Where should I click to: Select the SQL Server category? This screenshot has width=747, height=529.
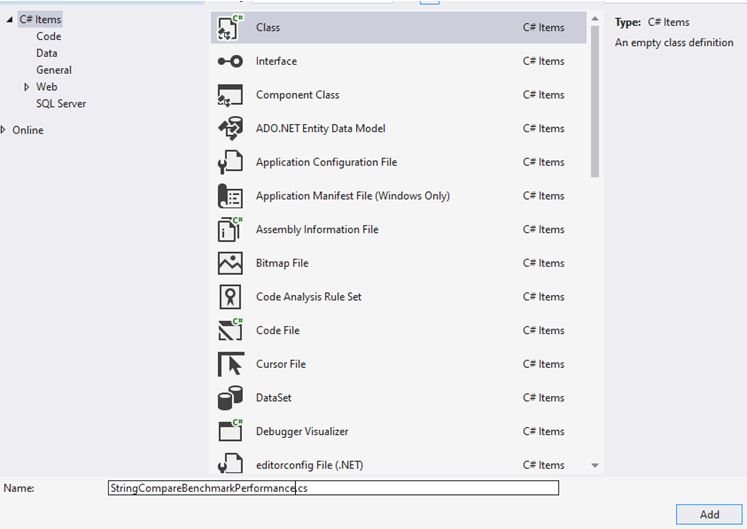(61, 103)
